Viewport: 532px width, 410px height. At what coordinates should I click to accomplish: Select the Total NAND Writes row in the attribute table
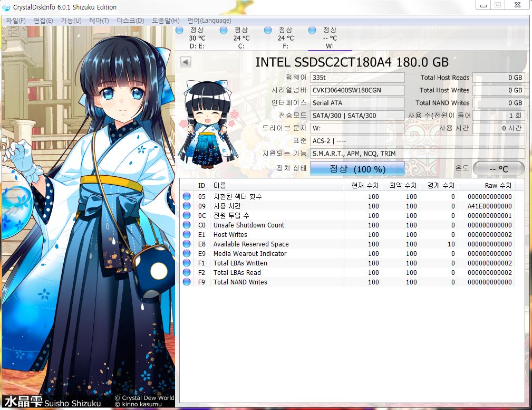tap(347, 282)
